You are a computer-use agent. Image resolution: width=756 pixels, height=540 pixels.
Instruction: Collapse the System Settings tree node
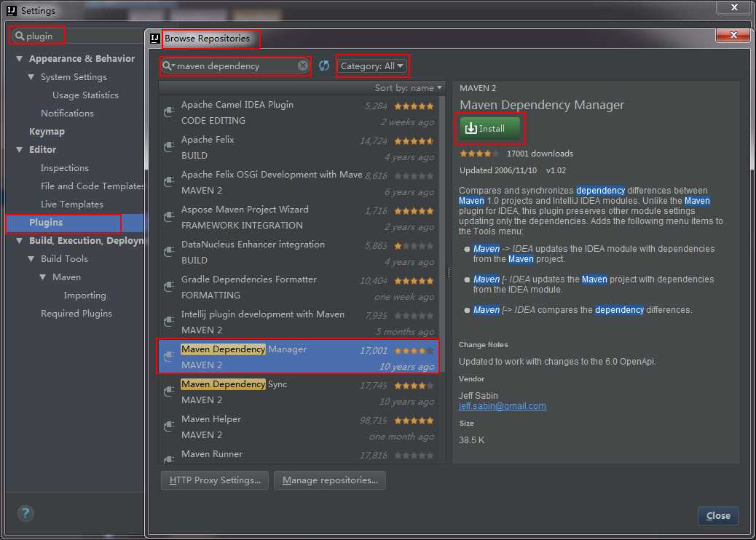31,77
